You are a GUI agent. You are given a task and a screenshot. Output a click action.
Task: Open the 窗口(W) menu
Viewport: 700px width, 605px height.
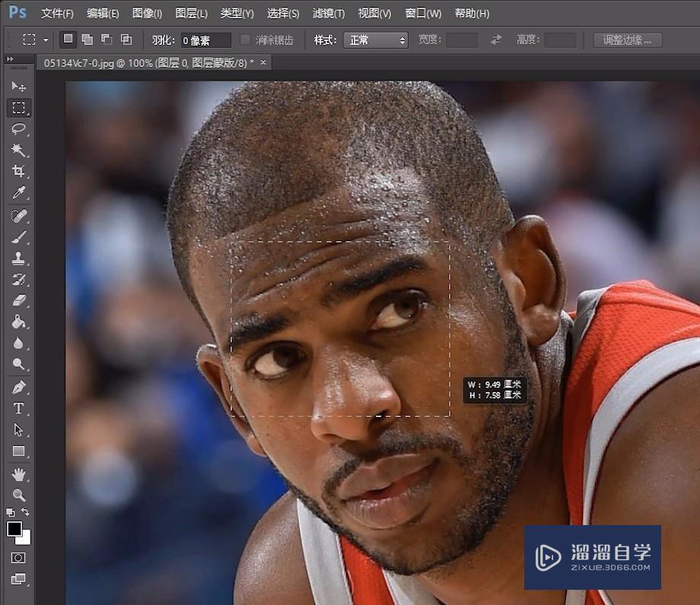[423, 14]
